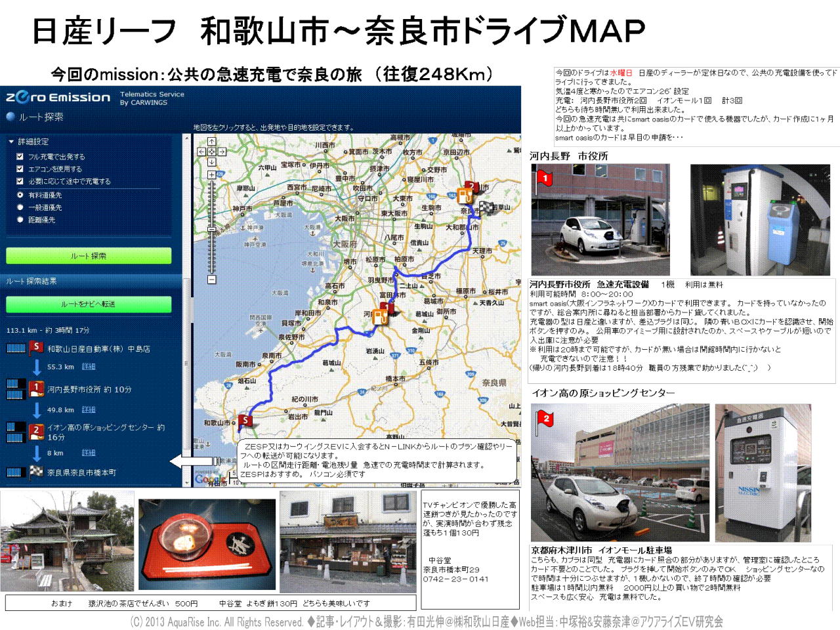This screenshot has height=630, width=840.
Task: Click the 和歌山市 label on the map
Action: click(217, 423)
